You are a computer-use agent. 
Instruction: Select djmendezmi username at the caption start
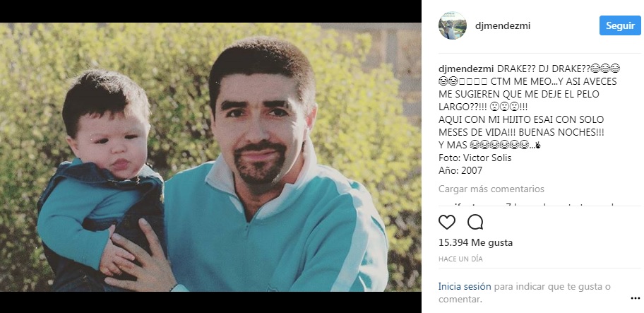pyautogui.click(x=466, y=69)
